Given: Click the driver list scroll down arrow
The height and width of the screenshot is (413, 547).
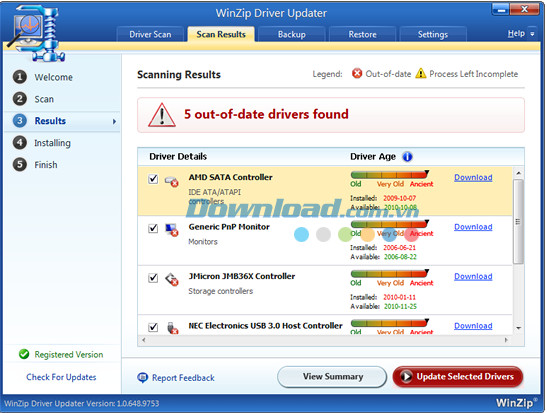Looking at the screenshot, I should click(x=518, y=328).
